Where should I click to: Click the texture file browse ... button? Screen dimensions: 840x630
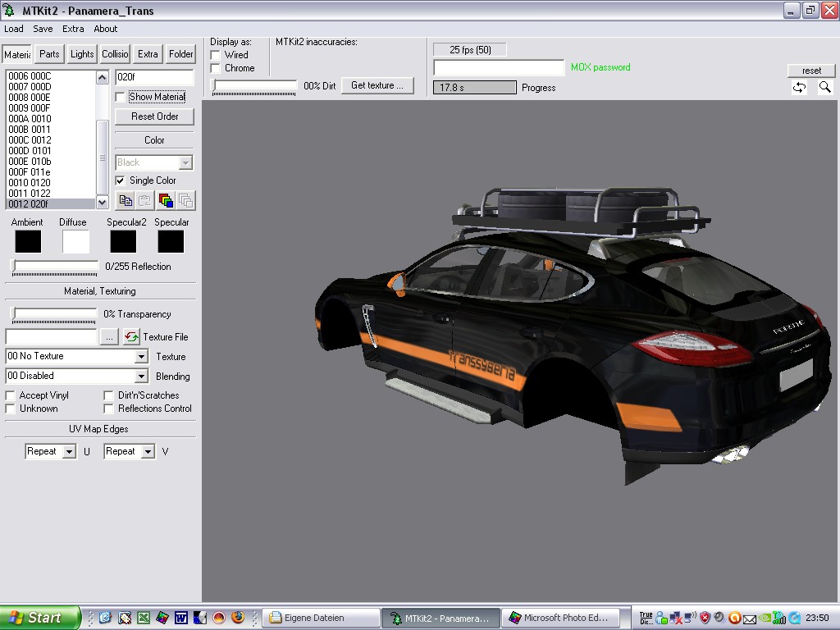click(x=109, y=337)
